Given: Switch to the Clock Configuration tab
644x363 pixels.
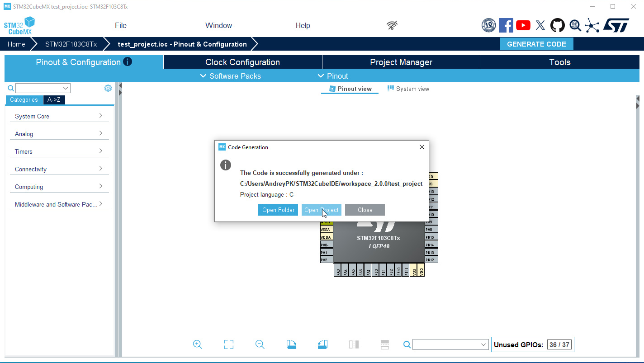Looking at the screenshot, I should (243, 62).
